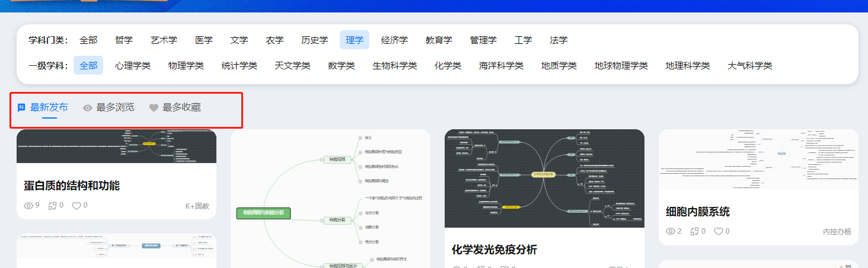Filter by 物理学类 discipline
This screenshot has height=268, width=868.
pyautogui.click(x=186, y=65)
